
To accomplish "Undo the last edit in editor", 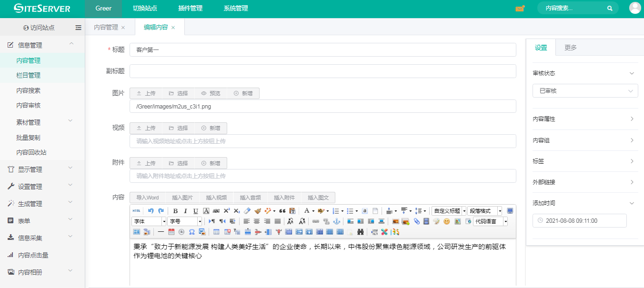I will point(151,211).
